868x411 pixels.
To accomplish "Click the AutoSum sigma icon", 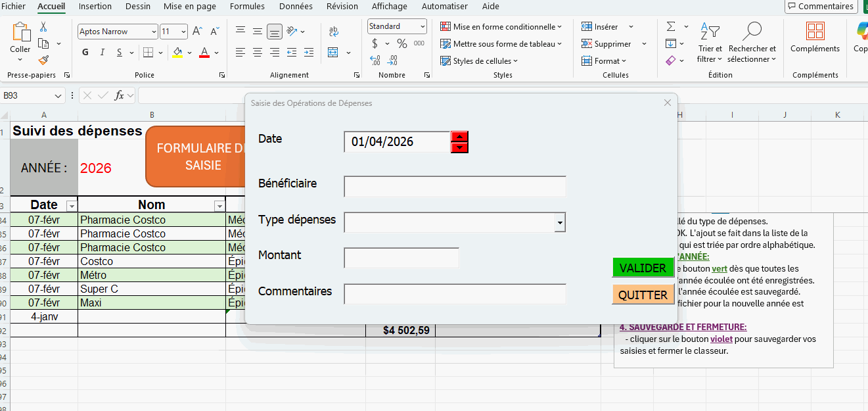I will 671,27.
